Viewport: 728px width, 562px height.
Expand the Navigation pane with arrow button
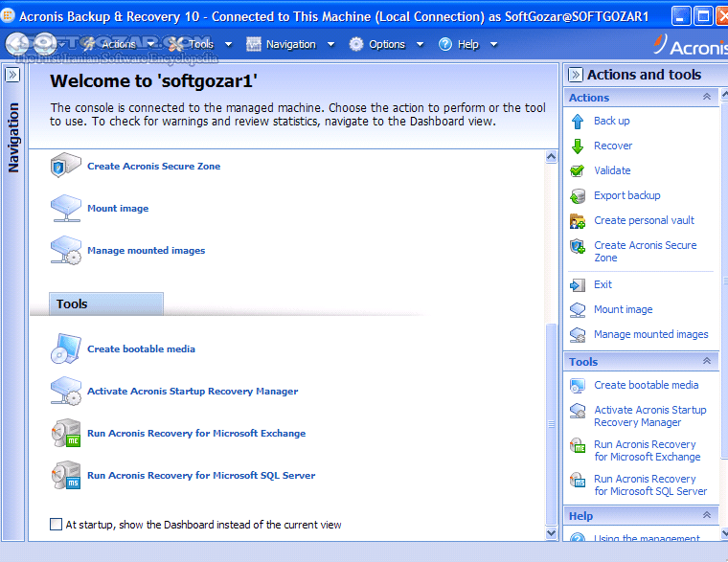click(x=12, y=75)
